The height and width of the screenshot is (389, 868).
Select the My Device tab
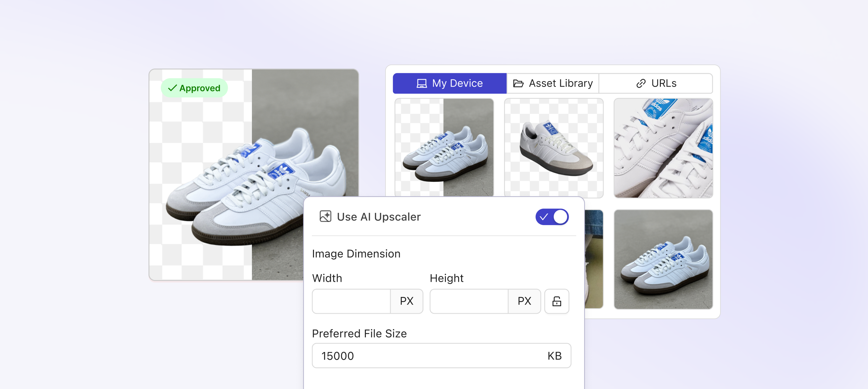449,83
